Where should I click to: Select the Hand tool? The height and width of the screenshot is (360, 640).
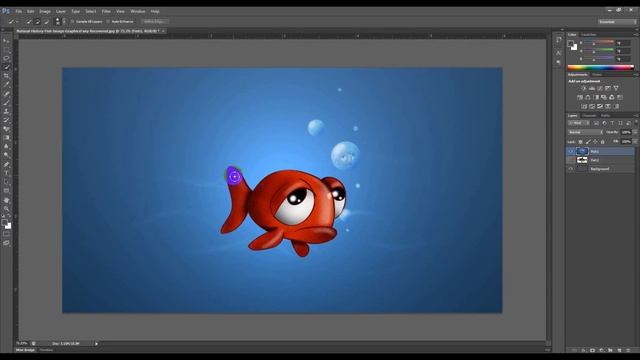[6, 200]
